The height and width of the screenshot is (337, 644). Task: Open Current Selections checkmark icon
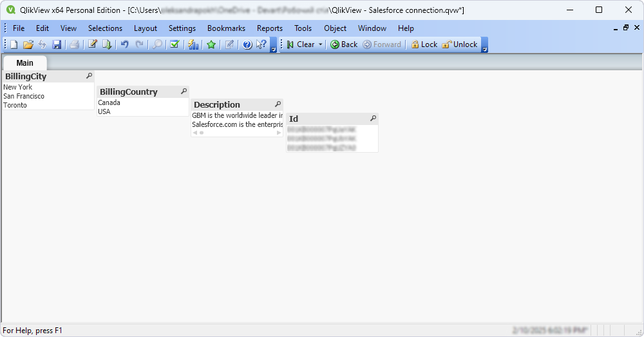point(175,44)
